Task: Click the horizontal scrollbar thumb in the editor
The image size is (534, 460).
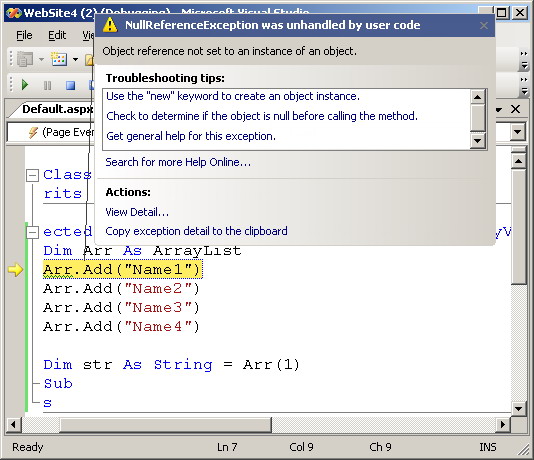Action: [x=166, y=425]
